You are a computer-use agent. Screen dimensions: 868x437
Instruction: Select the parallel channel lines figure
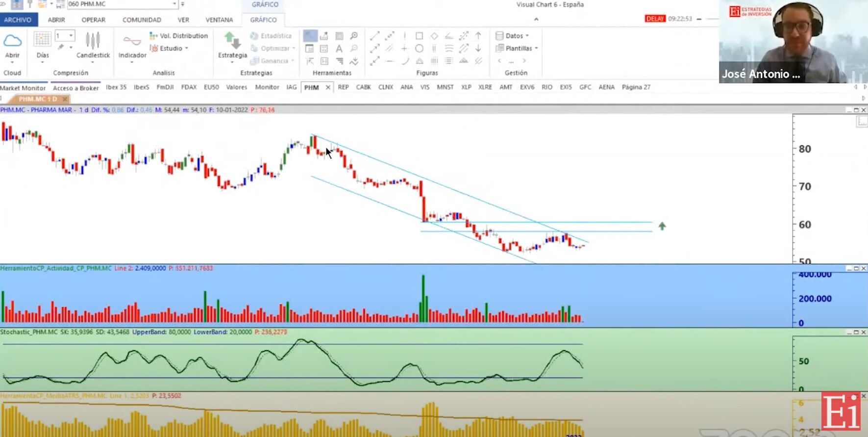390,49
